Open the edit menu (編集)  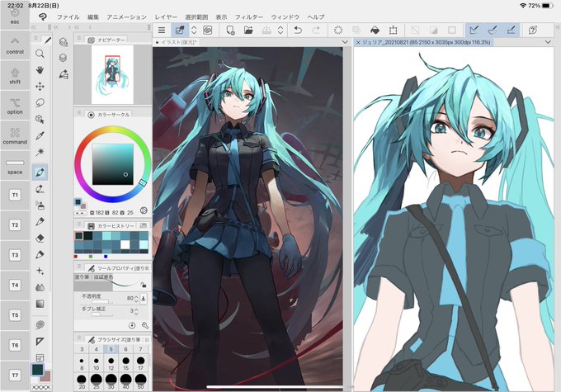(x=93, y=17)
